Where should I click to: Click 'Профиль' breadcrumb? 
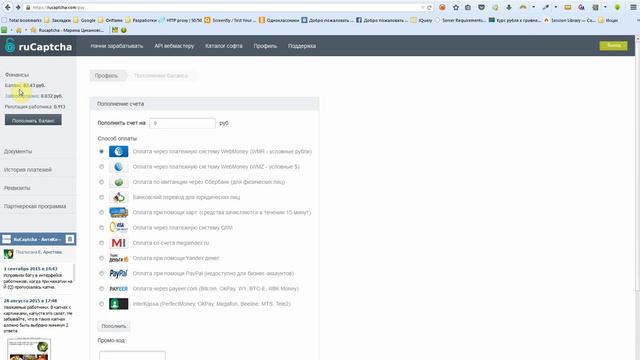[107, 76]
